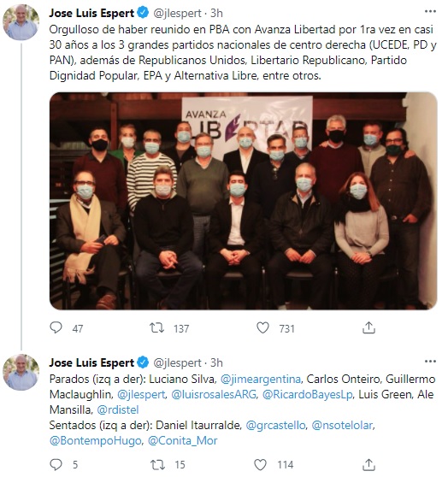Reply to the first tweet with 47 comments
The width and height of the screenshot is (448, 477).
[x=56, y=328]
